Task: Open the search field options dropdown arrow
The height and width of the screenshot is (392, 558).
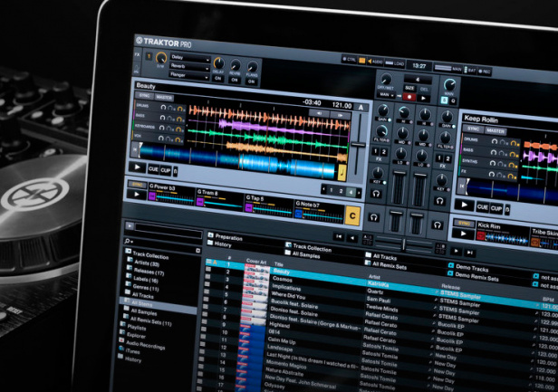Action: [x=131, y=242]
